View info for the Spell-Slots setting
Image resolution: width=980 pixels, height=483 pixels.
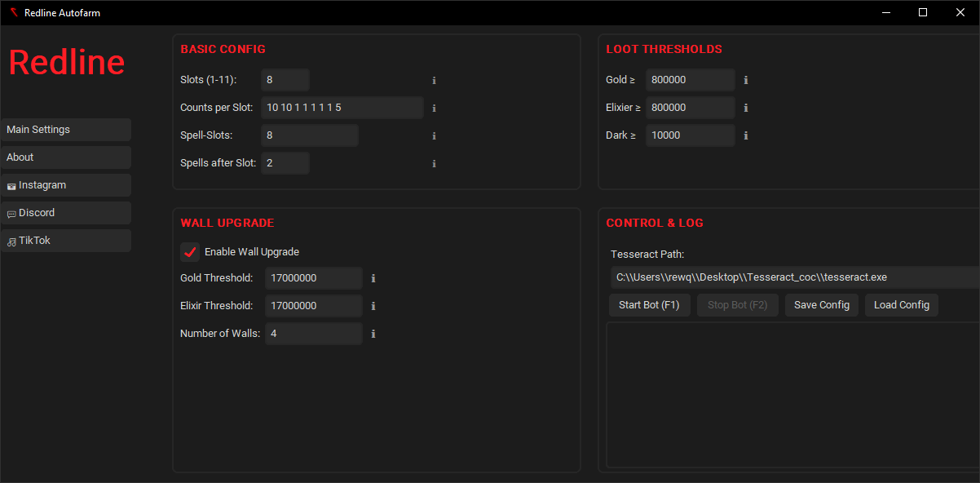coord(434,135)
